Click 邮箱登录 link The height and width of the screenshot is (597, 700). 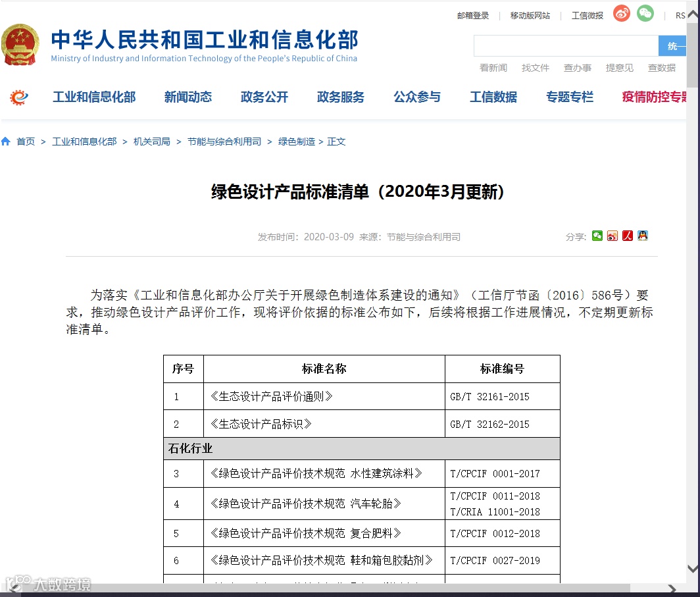[473, 16]
